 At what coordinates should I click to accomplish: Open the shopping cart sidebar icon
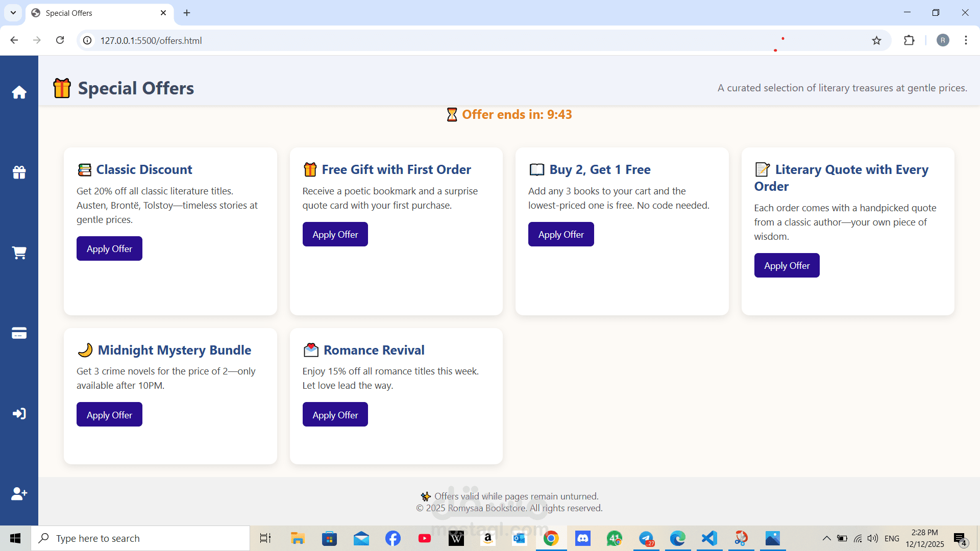click(19, 253)
